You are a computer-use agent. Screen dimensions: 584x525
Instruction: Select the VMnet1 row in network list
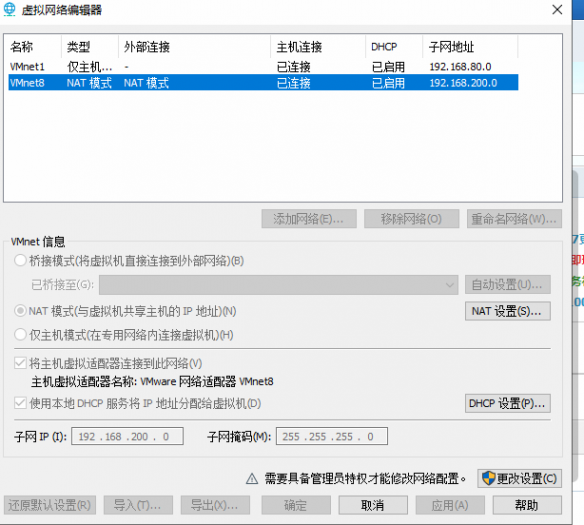click(263, 67)
